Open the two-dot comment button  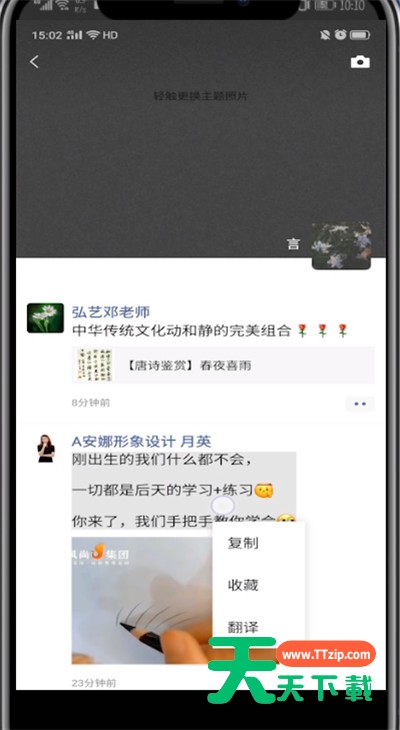[360, 404]
